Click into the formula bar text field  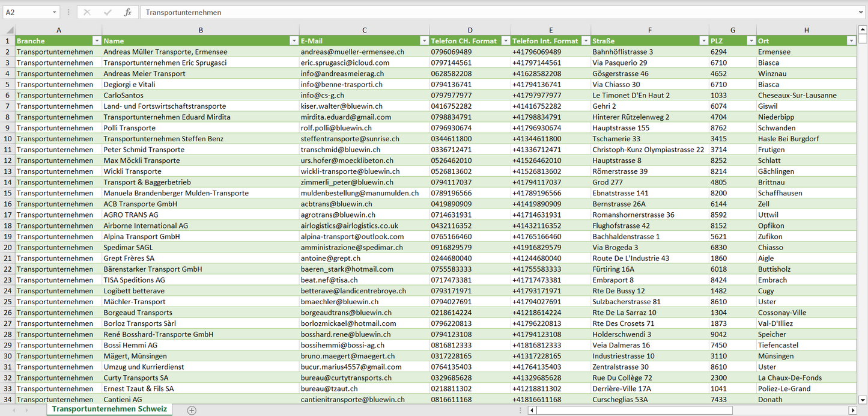click(481, 12)
